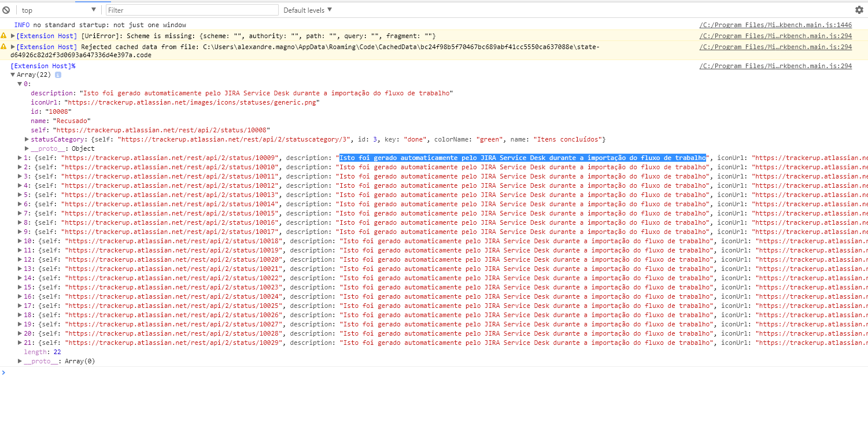Screen dimensions: 868x435
Task: Click the [Extension Host]% log text
Action: [x=43, y=66]
